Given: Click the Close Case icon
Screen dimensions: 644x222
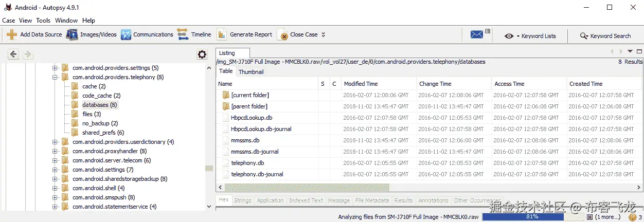Looking at the screenshot, I should [x=282, y=35].
